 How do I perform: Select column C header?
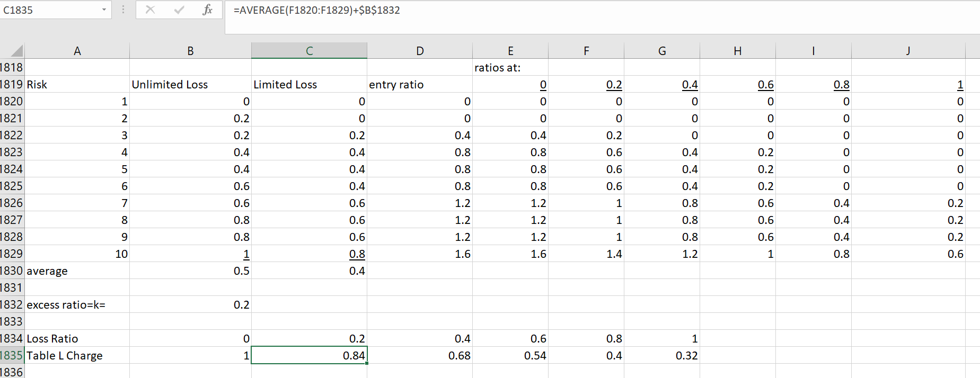tap(309, 51)
